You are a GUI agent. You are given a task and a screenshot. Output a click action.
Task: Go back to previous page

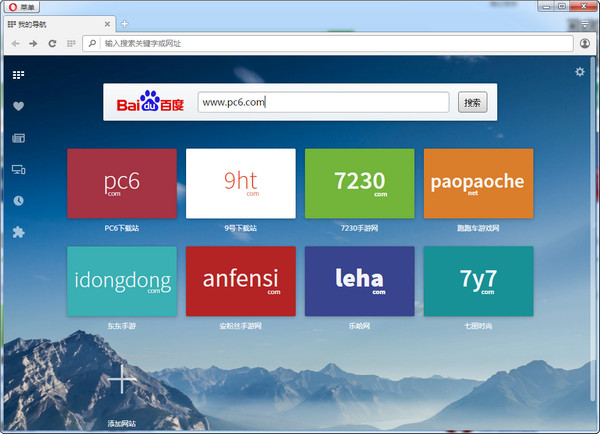click(x=16, y=44)
